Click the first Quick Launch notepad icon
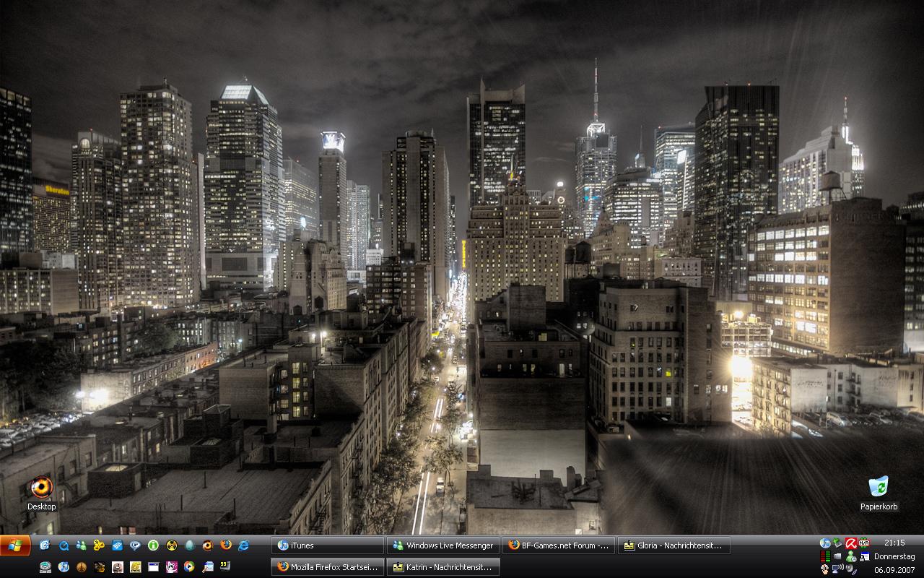 coord(45,545)
